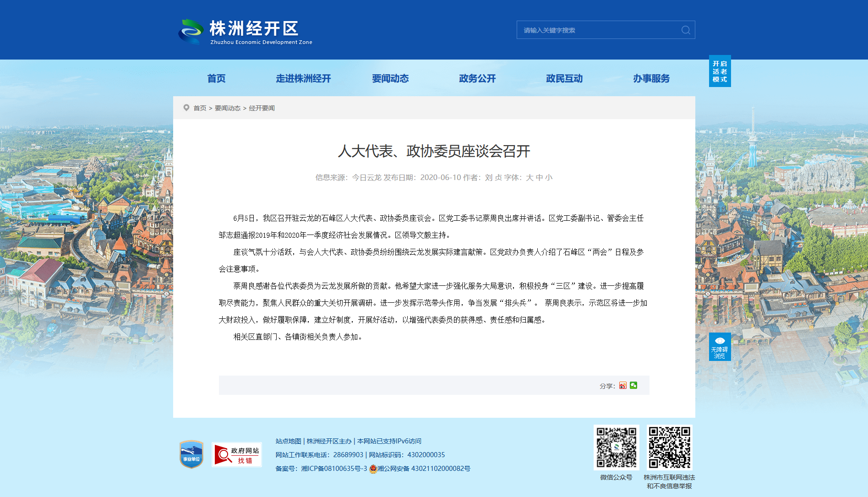Viewport: 868px width, 497px height.
Task: Click the 微信公众号 QR code
Action: (616, 448)
